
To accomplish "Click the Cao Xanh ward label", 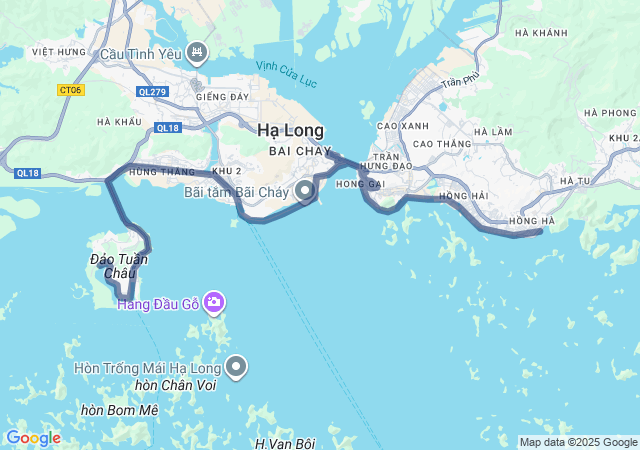I will (403, 126).
